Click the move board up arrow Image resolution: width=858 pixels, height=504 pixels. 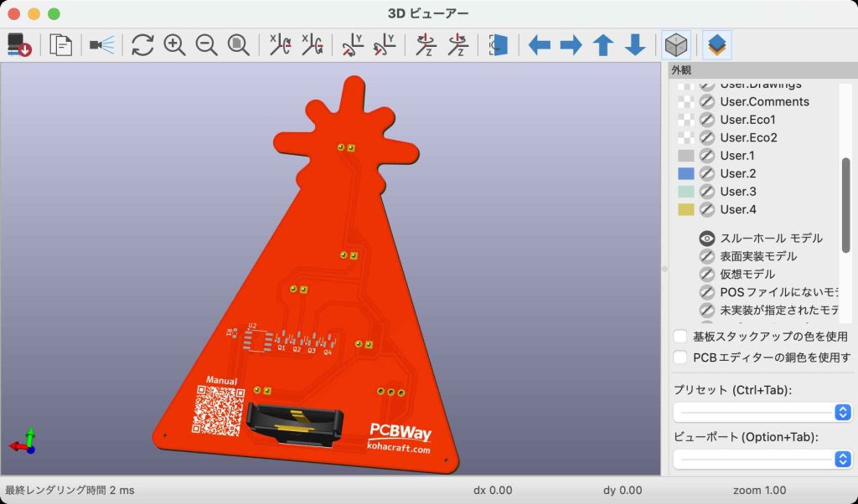[x=603, y=44]
